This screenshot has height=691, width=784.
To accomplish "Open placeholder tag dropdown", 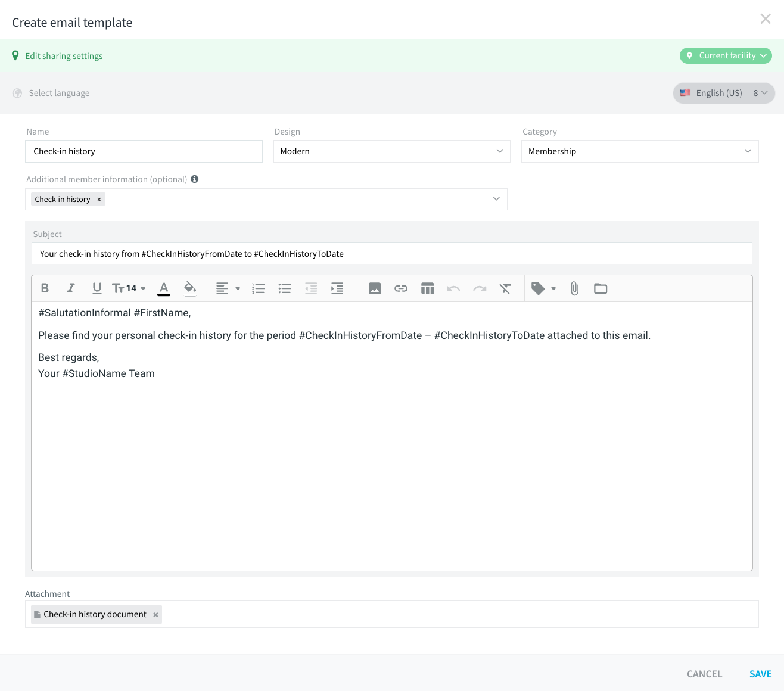I will point(543,288).
